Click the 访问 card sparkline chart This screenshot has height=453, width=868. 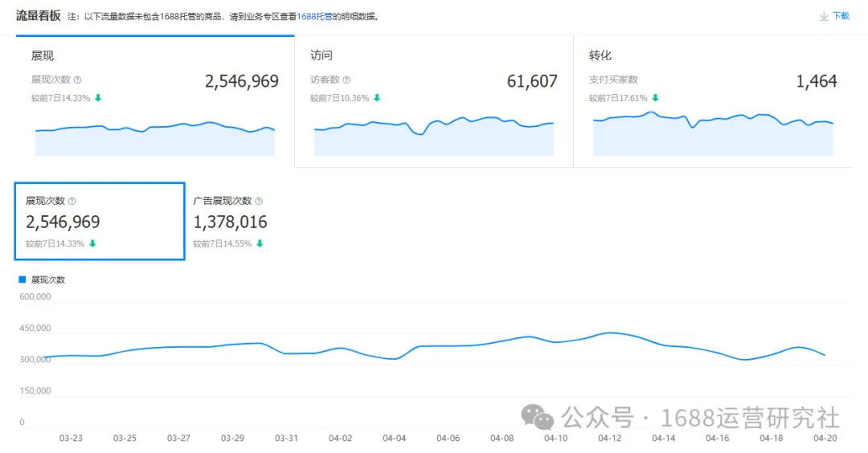434,136
